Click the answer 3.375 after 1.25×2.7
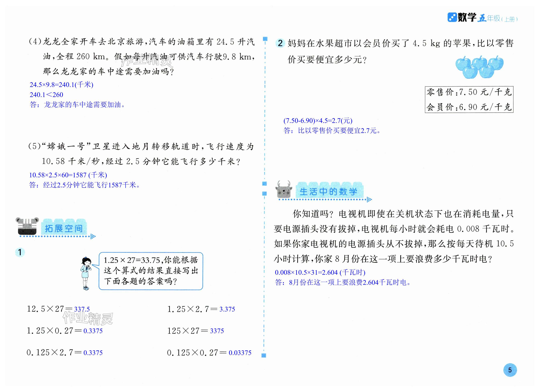 tap(227, 309)
